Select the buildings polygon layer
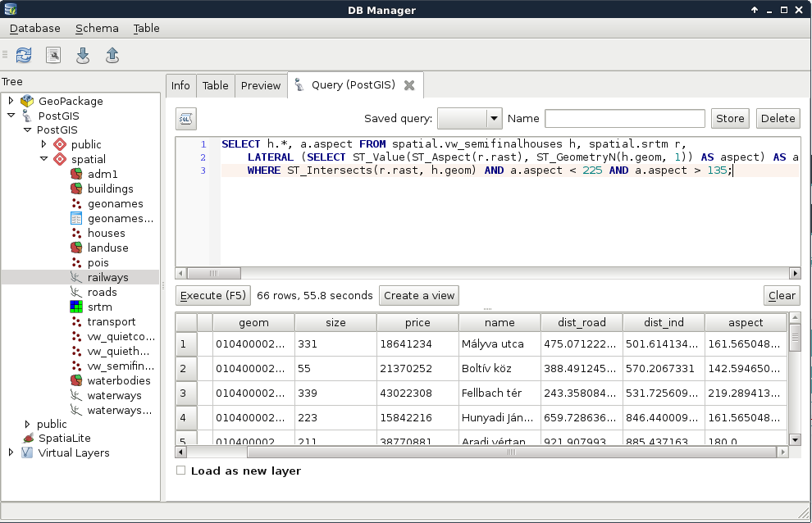This screenshot has width=812, height=523. coord(110,189)
